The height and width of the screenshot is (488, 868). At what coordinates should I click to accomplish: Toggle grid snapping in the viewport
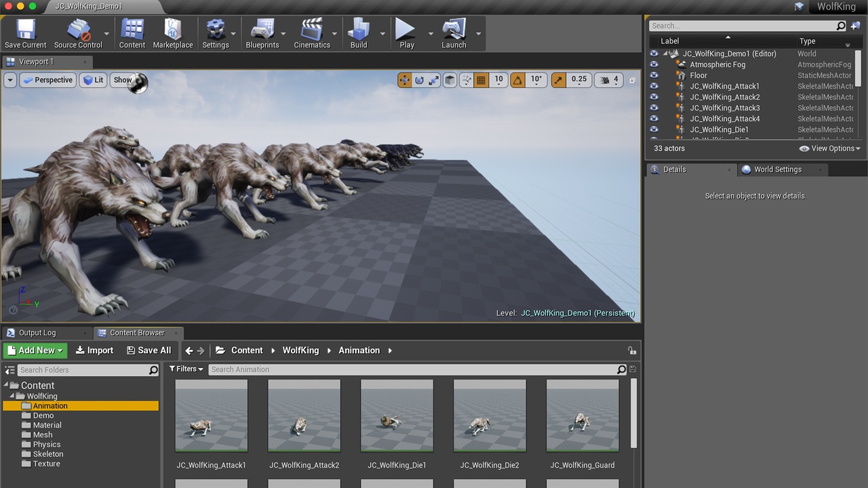(x=481, y=80)
